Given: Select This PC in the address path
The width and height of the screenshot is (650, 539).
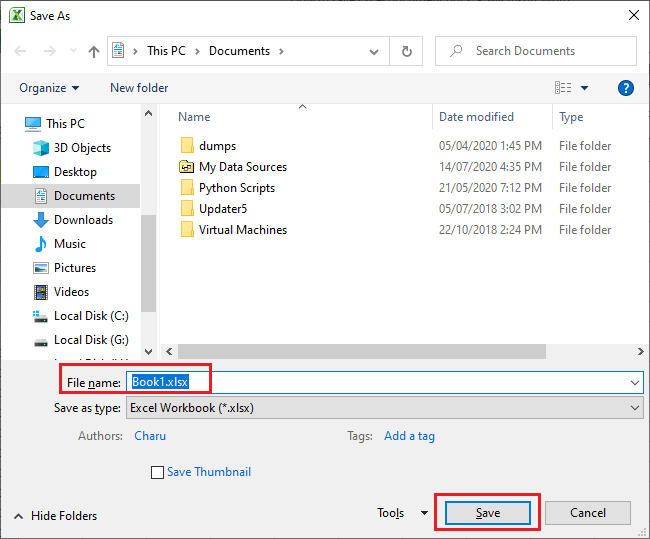Looking at the screenshot, I should [x=167, y=51].
